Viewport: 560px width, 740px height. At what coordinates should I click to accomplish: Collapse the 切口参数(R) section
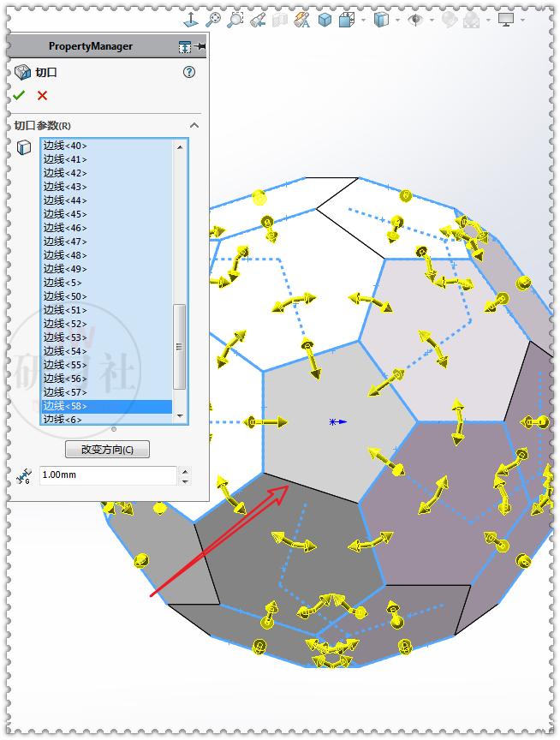tap(194, 126)
